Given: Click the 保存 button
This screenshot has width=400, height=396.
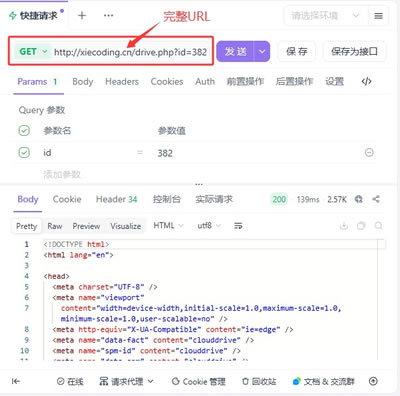Looking at the screenshot, I should point(297,52).
